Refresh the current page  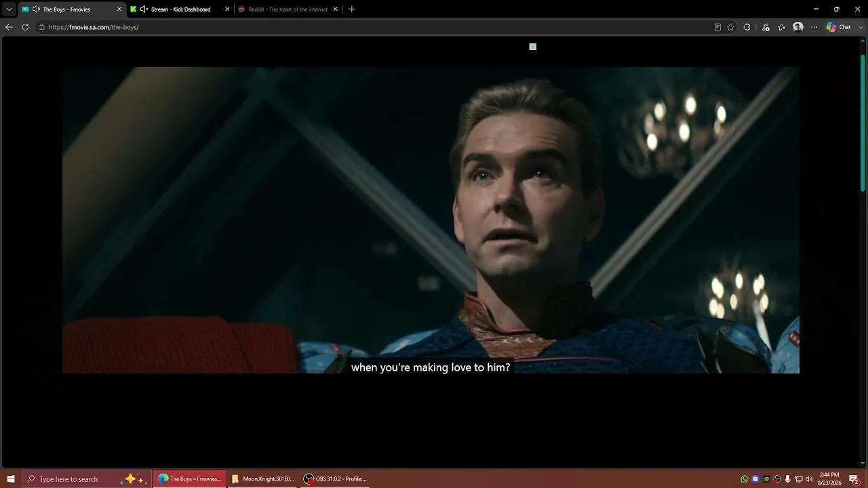[25, 27]
